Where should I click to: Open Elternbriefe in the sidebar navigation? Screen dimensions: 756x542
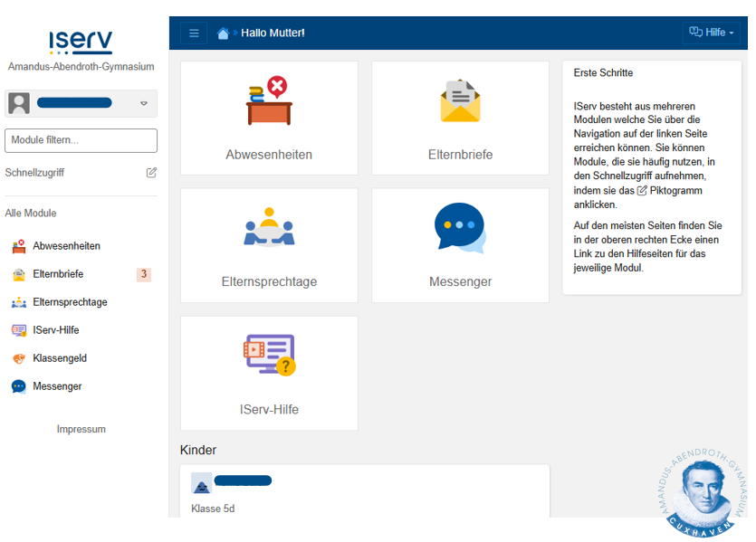58,274
